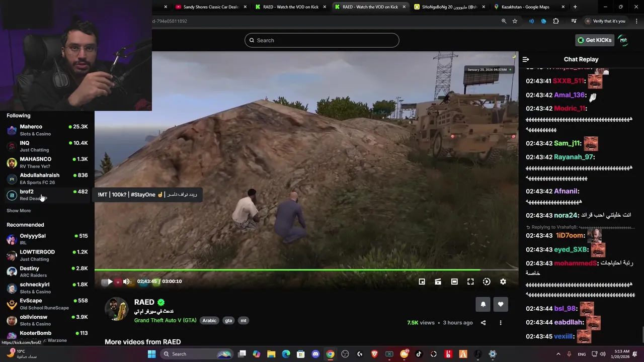Enter fullscreen mode in the player
This screenshot has width=644, height=362.
coord(470,282)
